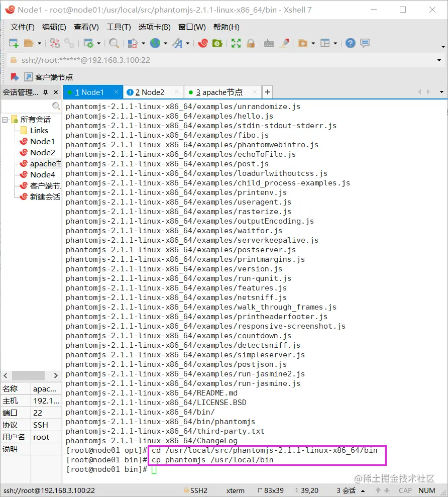Click the 客户端节点 quick link button
Viewport: 448px width, 497px height.
coord(49,77)
